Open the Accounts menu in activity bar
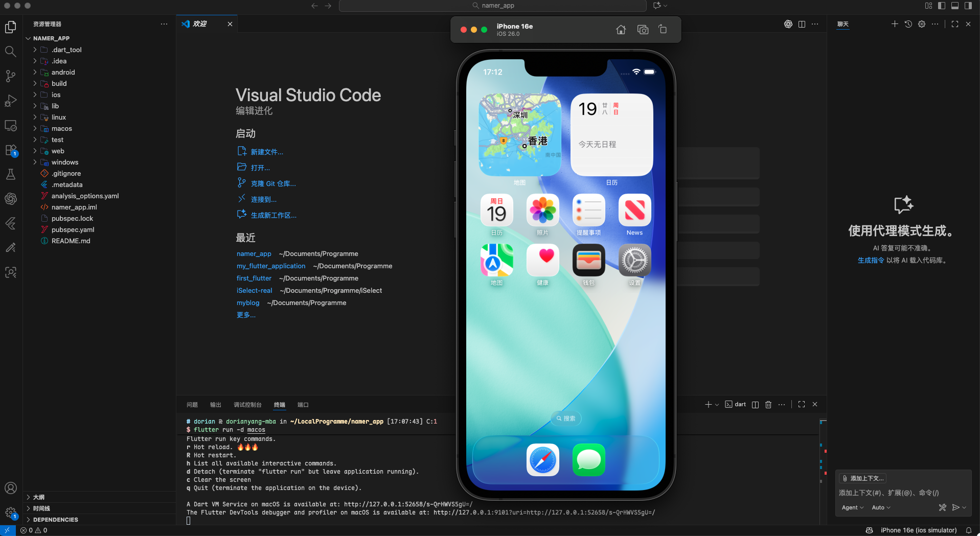This screenshot has height=536, width=980. click(11, 488)
